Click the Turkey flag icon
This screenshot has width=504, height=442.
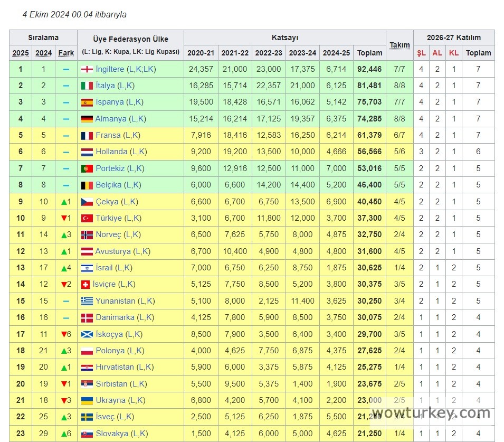pos(87,218)
